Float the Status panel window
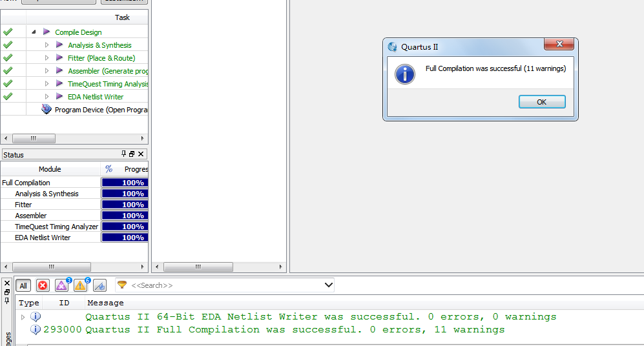644x346 pixels. tap(132, 154)
